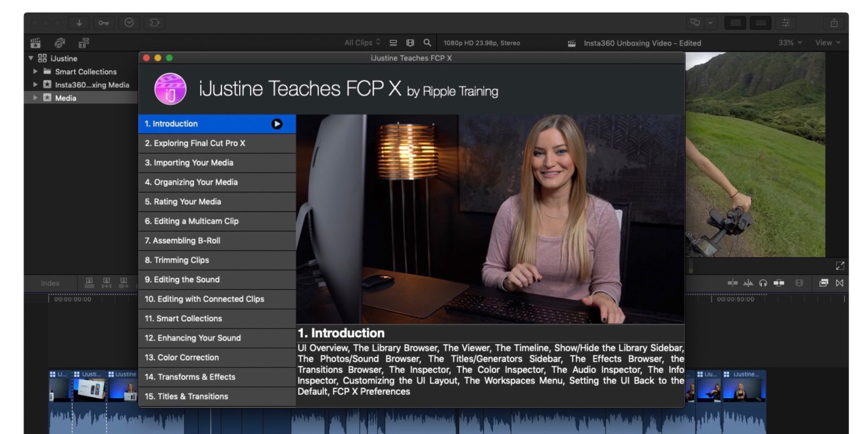Open the Inspector sliders icon
868x434 pixels.
(x=786, y=23)
